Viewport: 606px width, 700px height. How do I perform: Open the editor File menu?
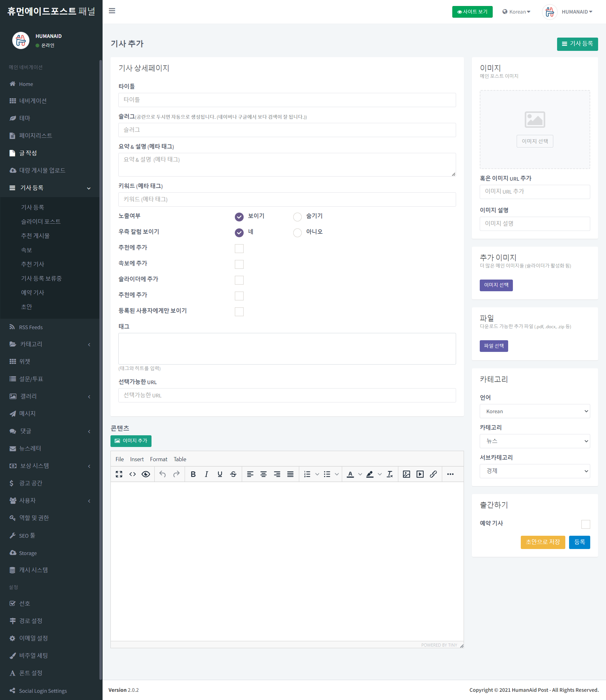119,459
